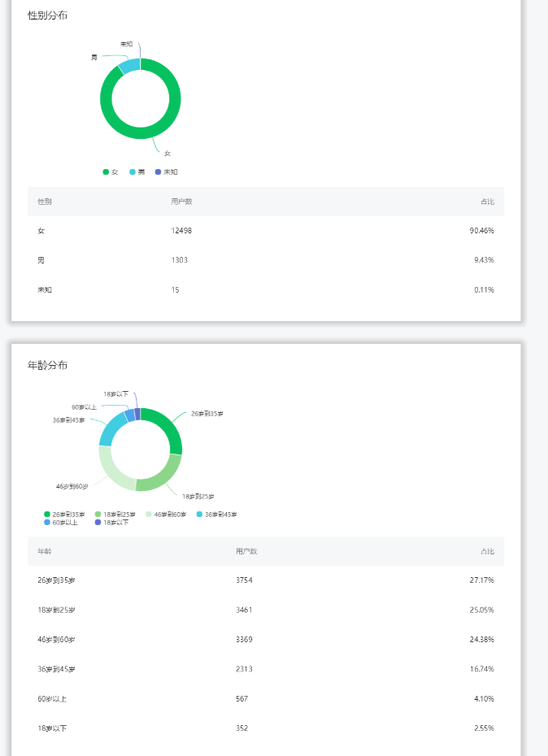The width and height of the screenshot is (548, 756).
Task: Click the cyan 男 slice of gender donut
Action: [129, 66]
